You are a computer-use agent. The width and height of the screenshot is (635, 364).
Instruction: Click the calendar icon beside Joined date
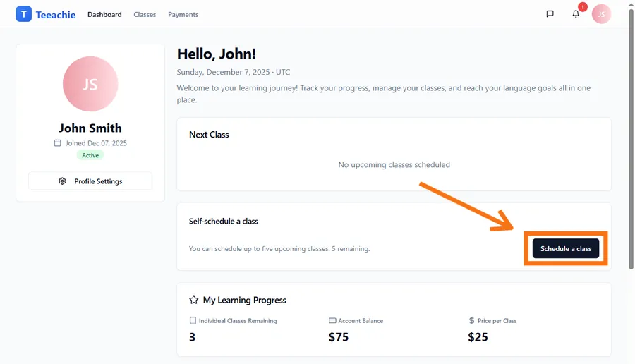pyautogui.click(x=58, y=143)
